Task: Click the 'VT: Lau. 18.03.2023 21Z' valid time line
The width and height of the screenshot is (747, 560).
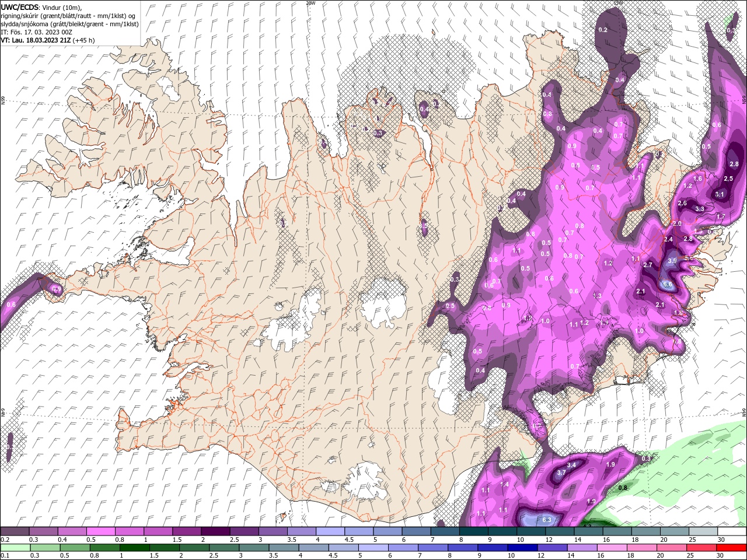Action: 36,40
